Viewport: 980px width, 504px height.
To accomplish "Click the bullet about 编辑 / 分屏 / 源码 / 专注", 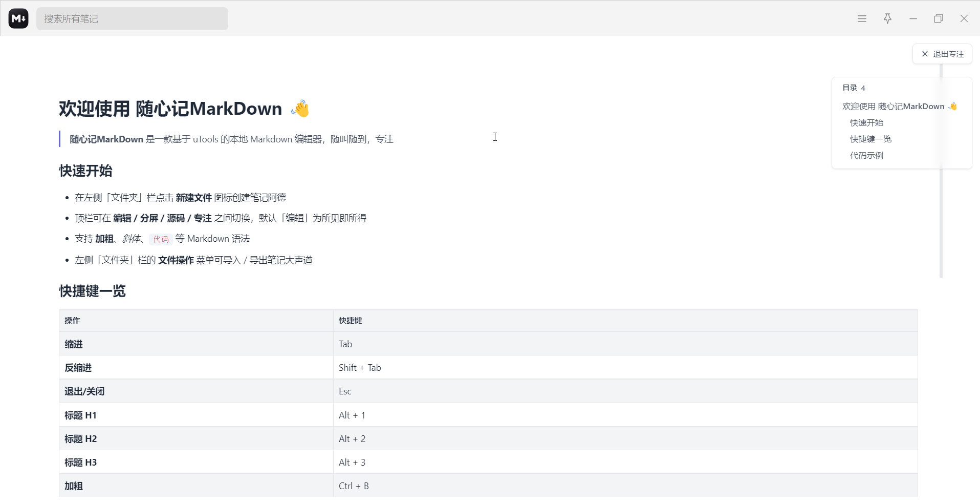I will (x=221, y=218).
